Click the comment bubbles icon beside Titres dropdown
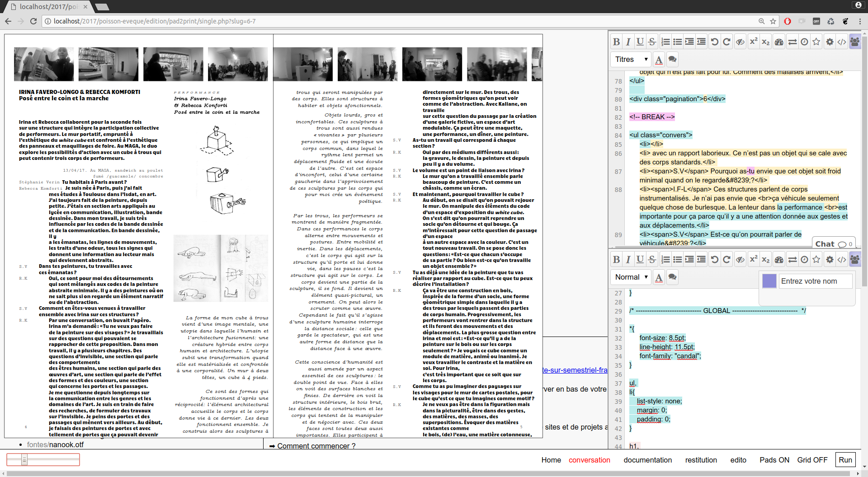868x477 pixels. (x=672, y=59)
